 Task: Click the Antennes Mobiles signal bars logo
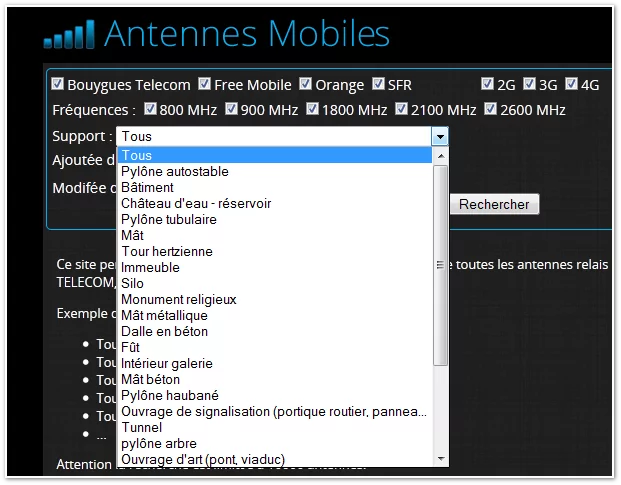[70, 35]
